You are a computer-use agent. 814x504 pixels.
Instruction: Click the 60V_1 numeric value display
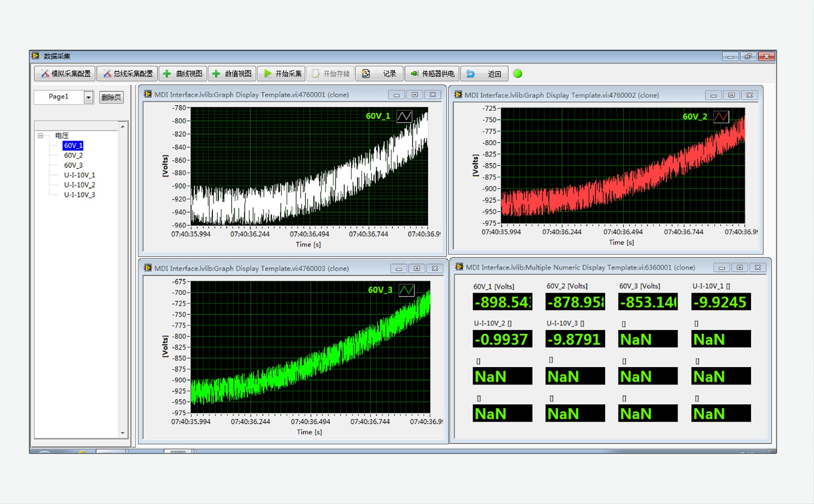[x=502, y=302]
